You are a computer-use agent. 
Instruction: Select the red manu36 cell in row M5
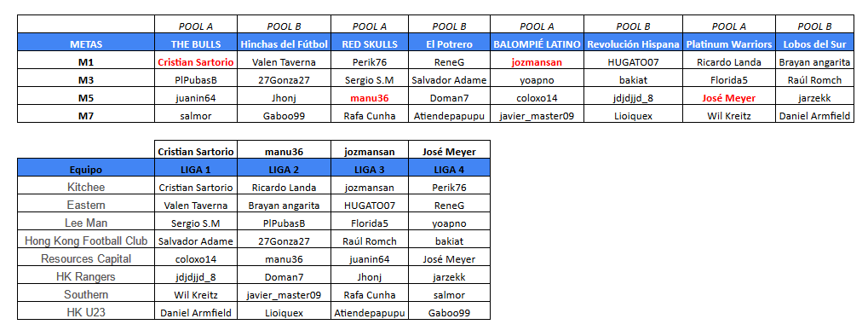370,98
